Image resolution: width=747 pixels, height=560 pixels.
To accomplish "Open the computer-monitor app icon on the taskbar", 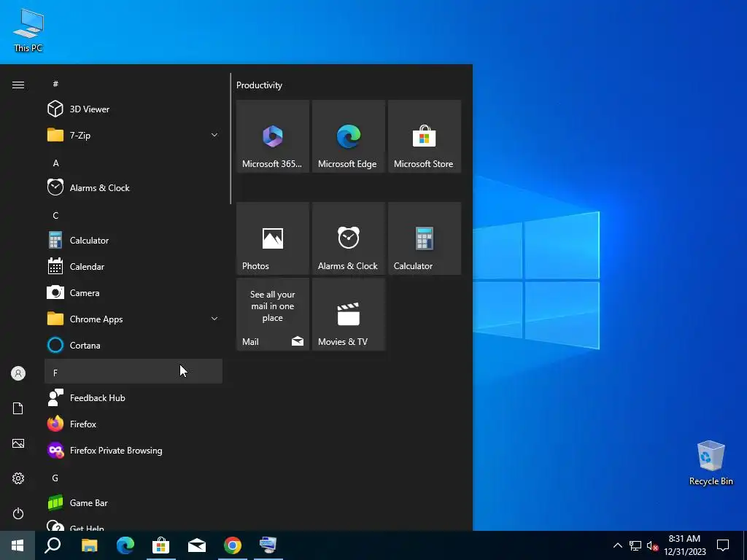I will click(x=268, y=545).
